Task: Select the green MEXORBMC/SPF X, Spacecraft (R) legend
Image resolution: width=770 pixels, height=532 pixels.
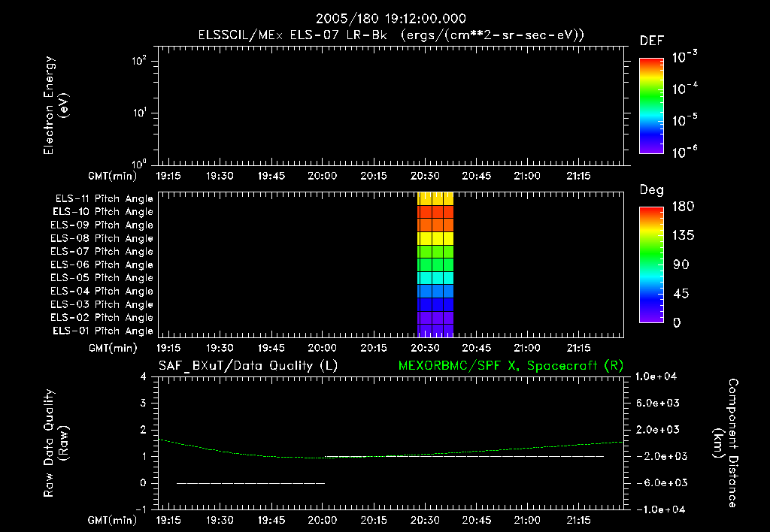Action: pos(511,366)
